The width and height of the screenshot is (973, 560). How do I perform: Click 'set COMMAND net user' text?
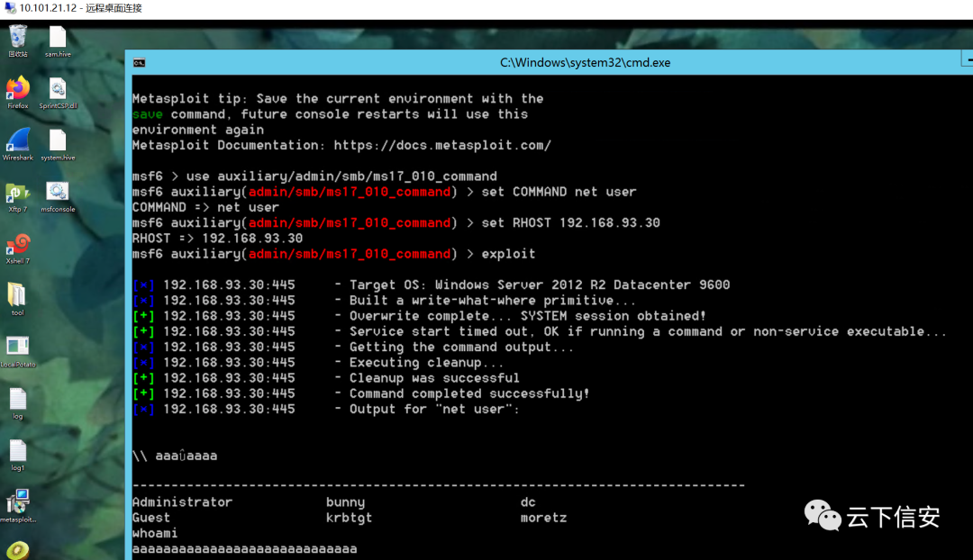pyautogui.click(x=559, y=192)
